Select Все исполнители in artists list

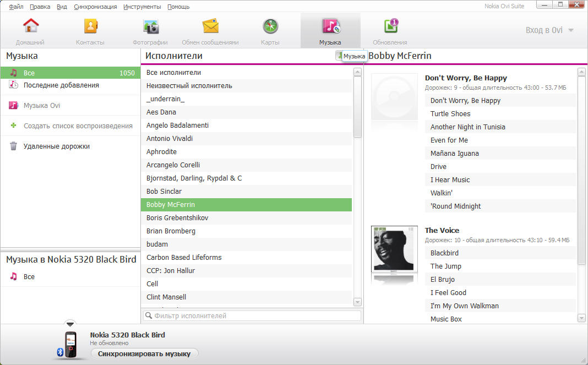click(246, 73)
